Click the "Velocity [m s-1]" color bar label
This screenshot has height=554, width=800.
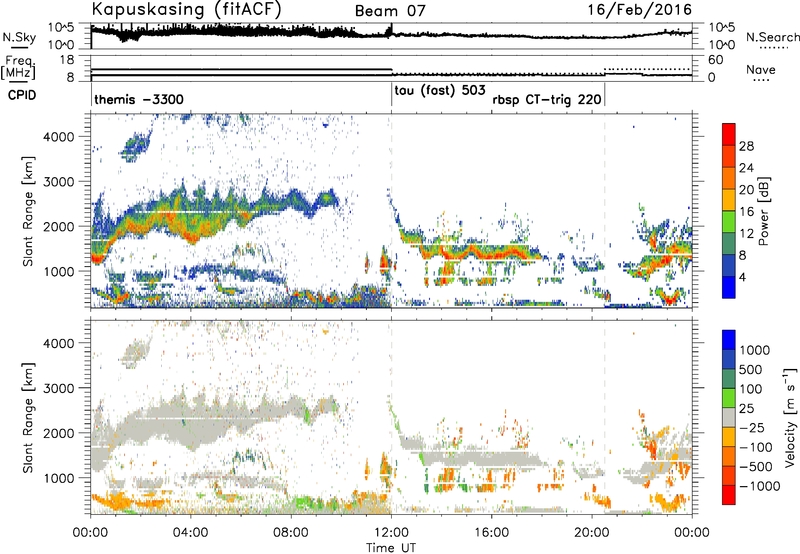point(790,417)
